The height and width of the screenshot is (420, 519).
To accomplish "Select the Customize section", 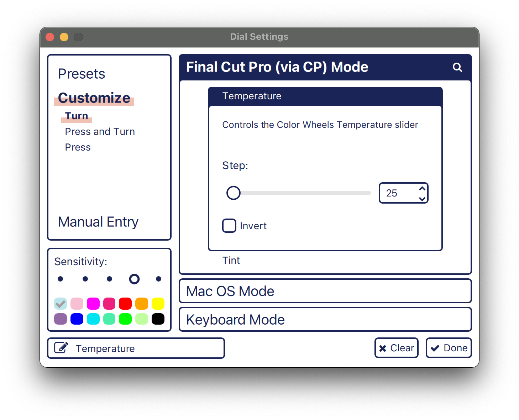I will [x=94, y=98].
